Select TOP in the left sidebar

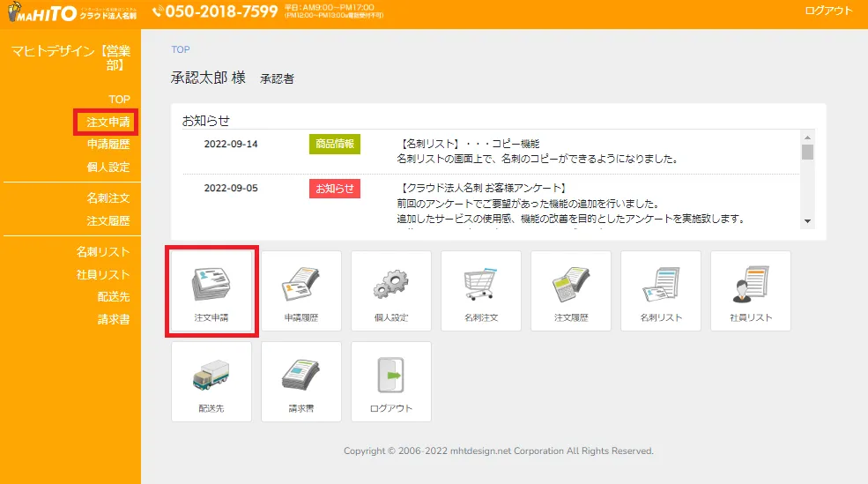(119, 100)
